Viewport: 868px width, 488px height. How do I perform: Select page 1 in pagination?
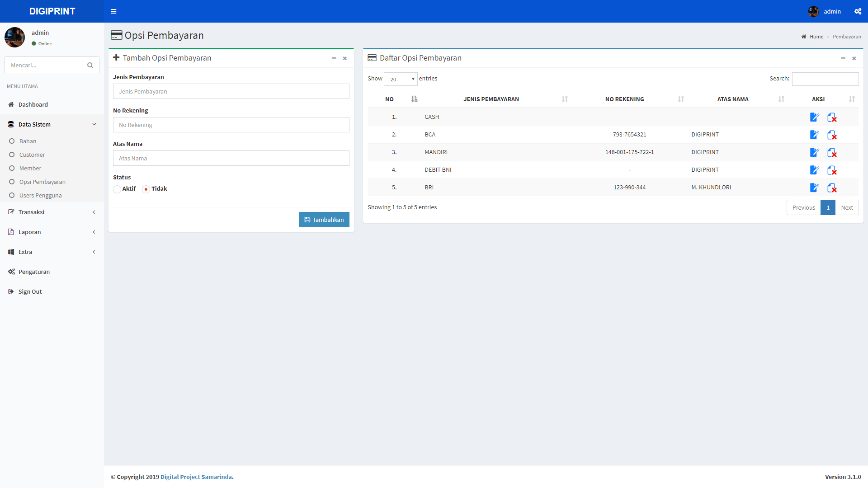pos(828,207)
